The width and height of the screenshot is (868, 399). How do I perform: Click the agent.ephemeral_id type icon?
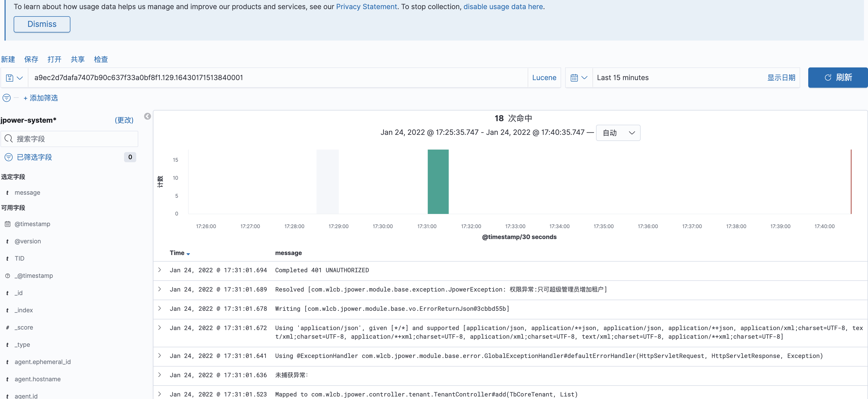click(7, 362)
